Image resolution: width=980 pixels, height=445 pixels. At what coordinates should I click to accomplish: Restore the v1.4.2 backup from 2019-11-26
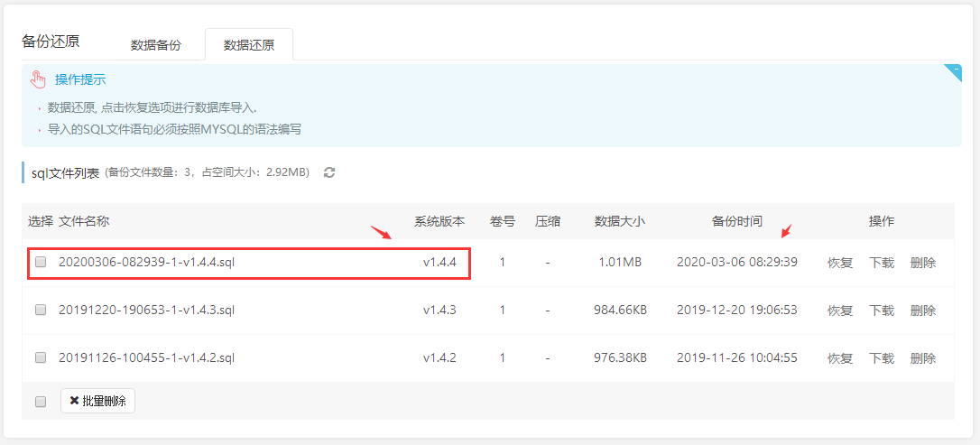coord(840,358)
